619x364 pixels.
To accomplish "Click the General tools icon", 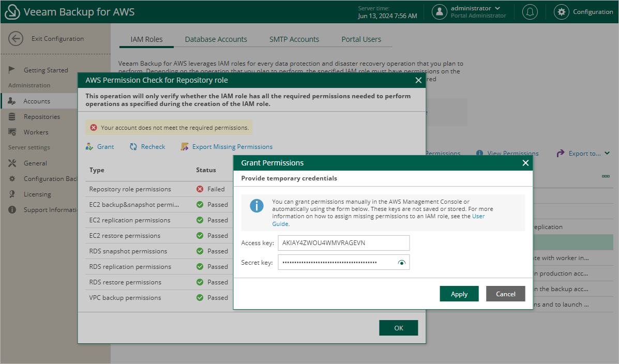I will point(12,163).
